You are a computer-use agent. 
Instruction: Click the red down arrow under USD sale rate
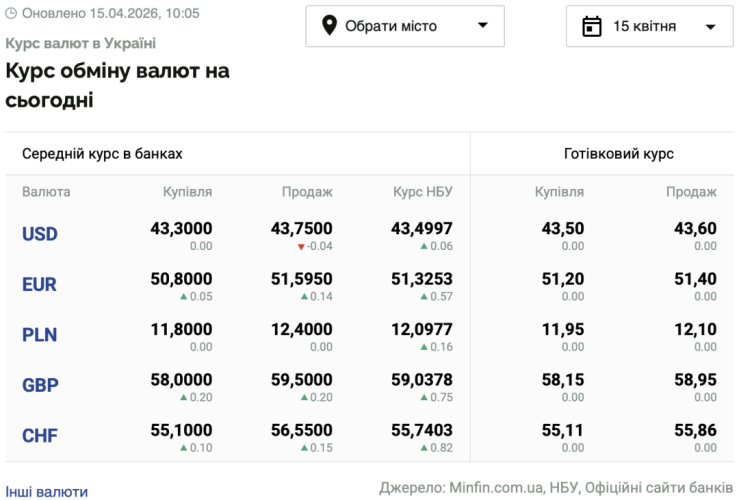tap(301, 246)
